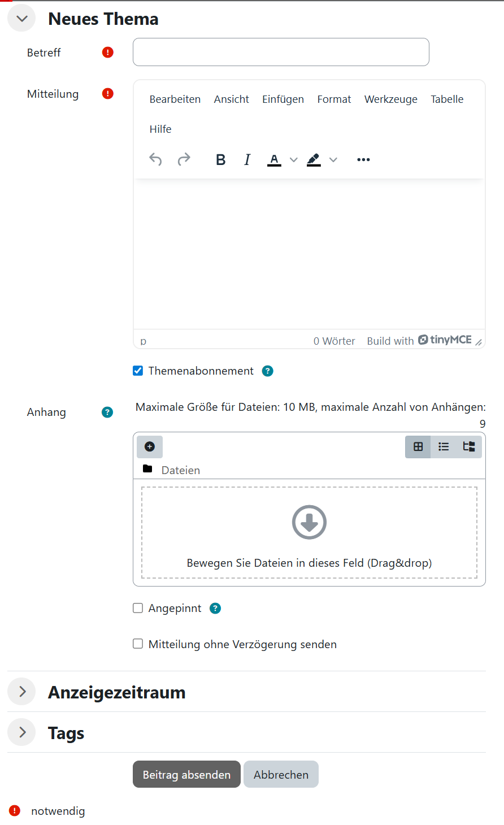Switch attachments to tree view
This screenshot has width=504, height=825.
coord(469,447)
